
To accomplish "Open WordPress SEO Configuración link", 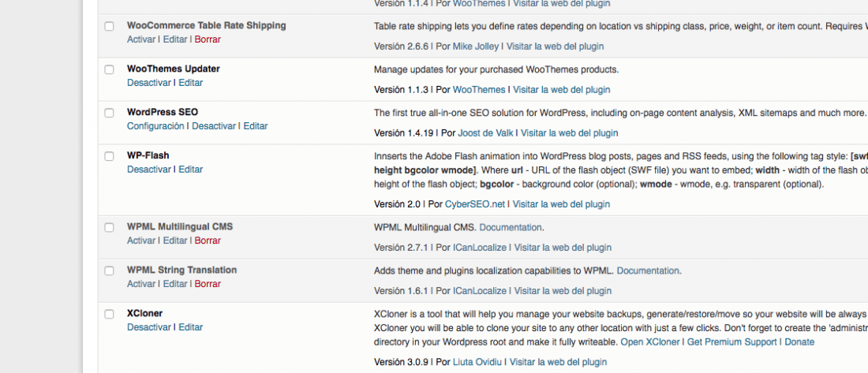I will click(155, 126).
